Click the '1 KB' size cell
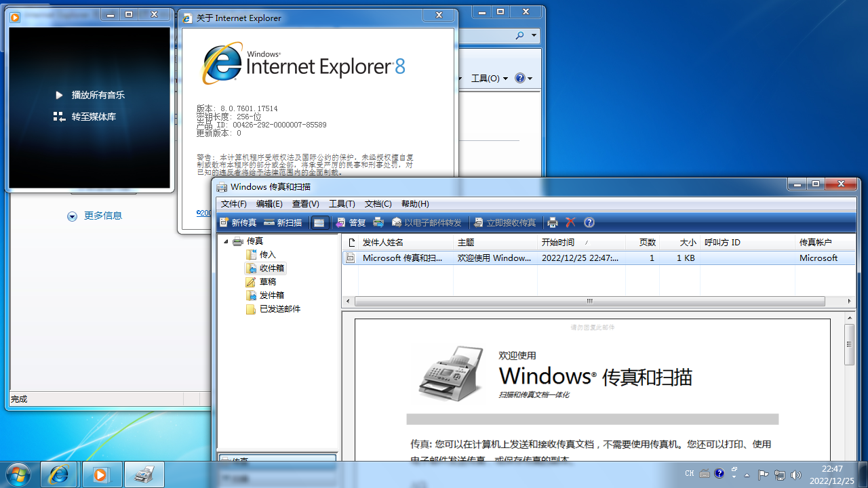Screen dimensions: 868x488 click(686, 258)
